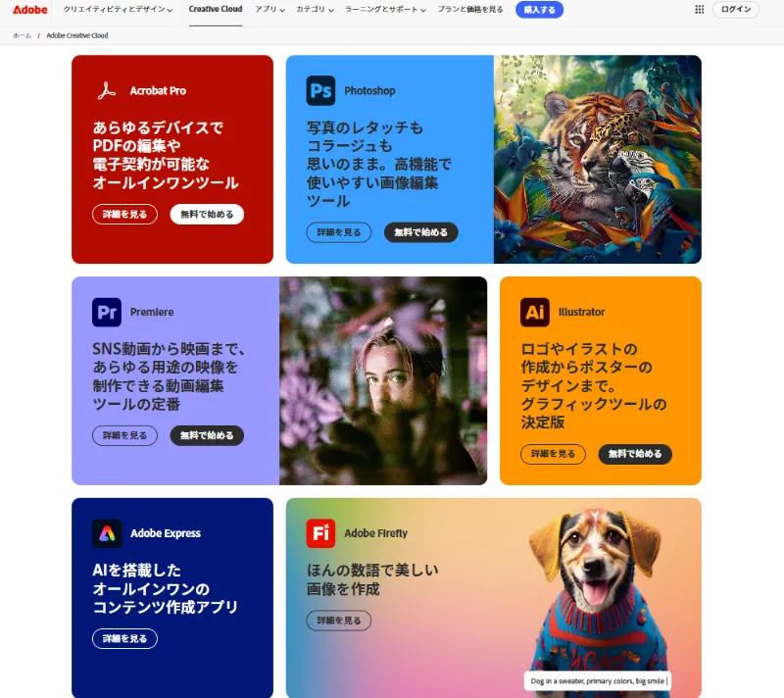This screenshot has height=698, width=784.
Task: Click the ログイン button
Action: click(736, 10)
